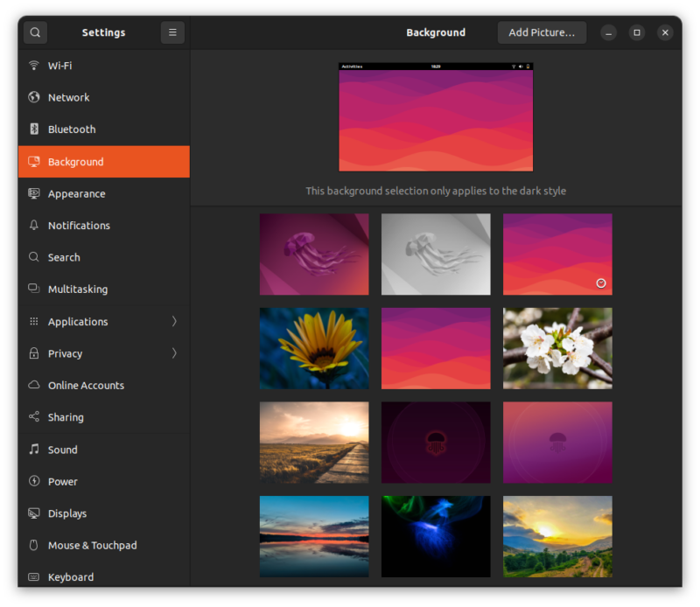The height and width of the screenshot is (607, 700).
Task: Select the checked pink waves wallpaper
Action: pyautogui.click(x=557, y=254)
